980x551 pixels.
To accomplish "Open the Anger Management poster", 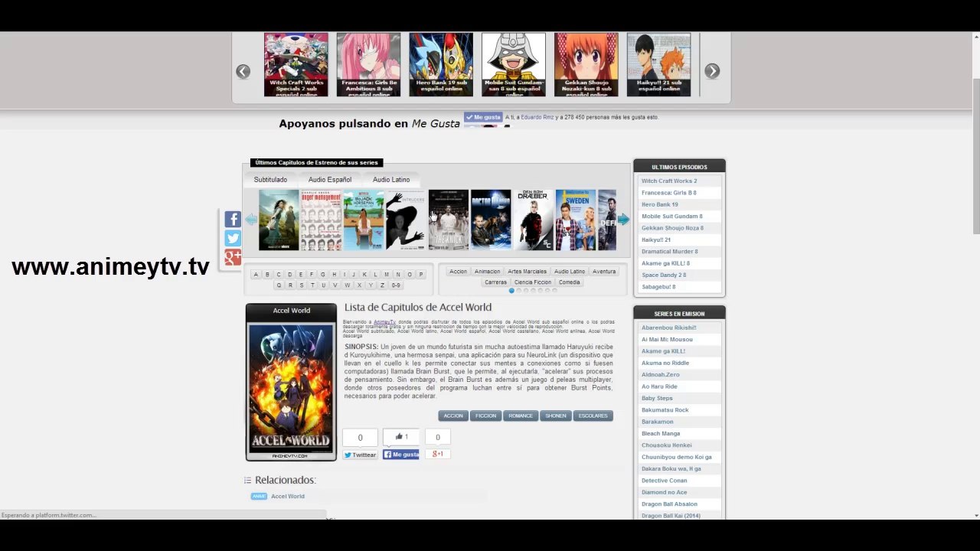I will 321,220.
